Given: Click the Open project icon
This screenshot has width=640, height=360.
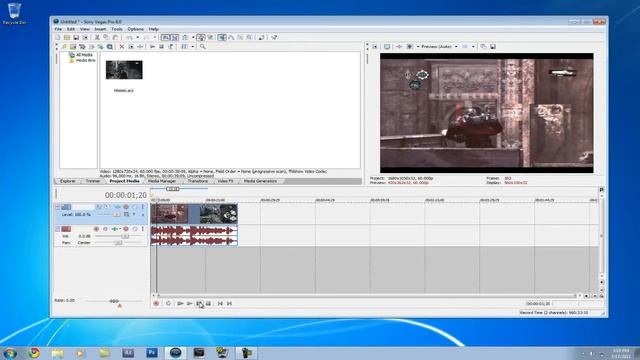Looking at the screenshot, I should tap(67, 38).
